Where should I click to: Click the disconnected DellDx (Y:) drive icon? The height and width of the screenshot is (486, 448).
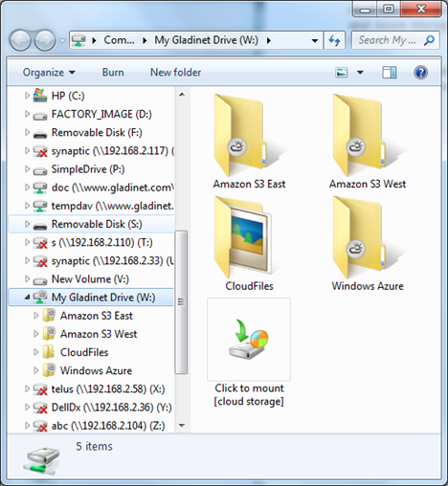click(x=40, y=408)
